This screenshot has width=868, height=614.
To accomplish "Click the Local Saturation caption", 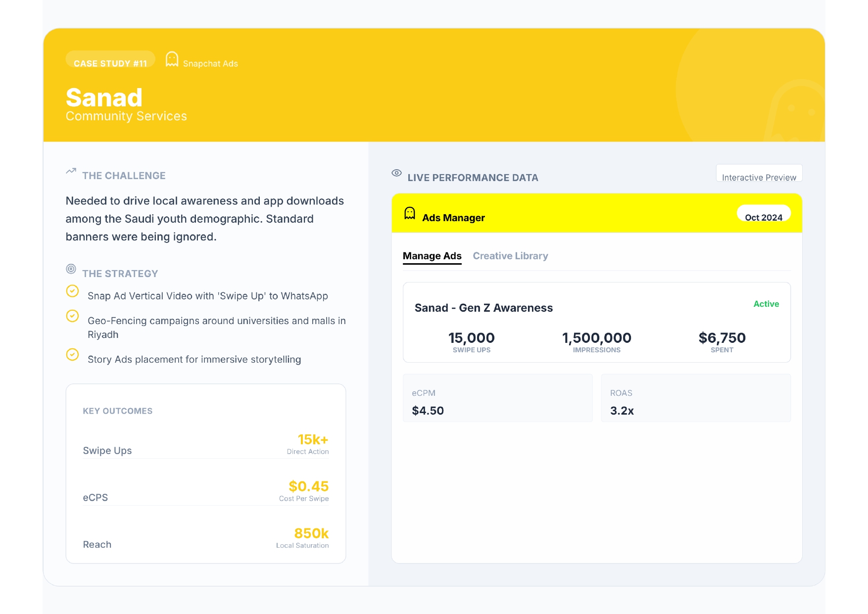I will 302,546.
